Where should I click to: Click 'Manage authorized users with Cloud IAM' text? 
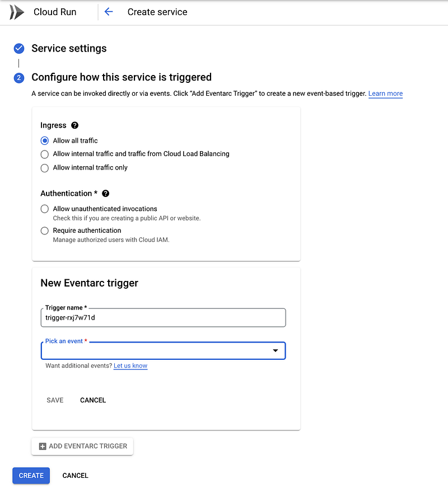tap(111, 240)
